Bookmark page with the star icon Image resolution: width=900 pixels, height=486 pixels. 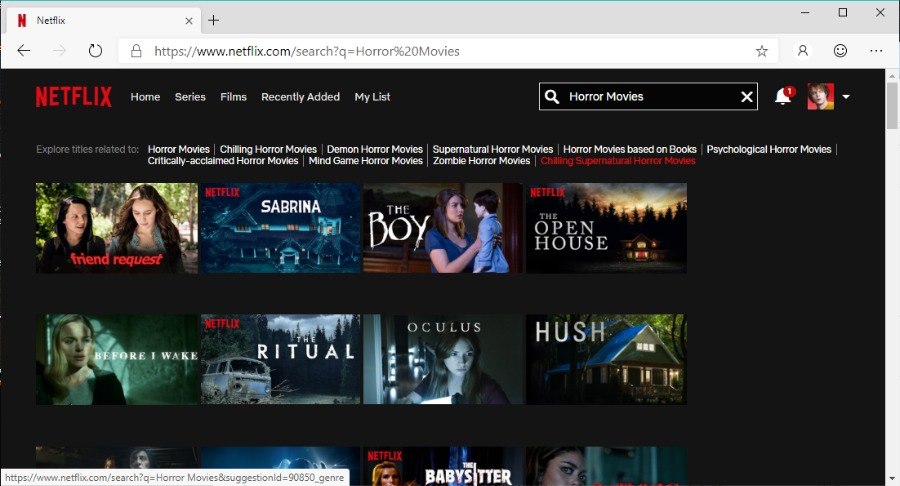[761, 51]
